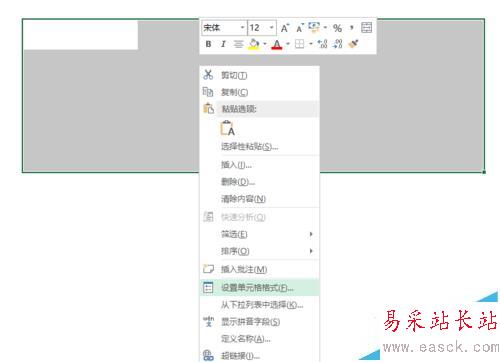Click 显示拼音字段(S) phonetic field entry
Viewport: 500px width, 362px height.
pos(259,322)
